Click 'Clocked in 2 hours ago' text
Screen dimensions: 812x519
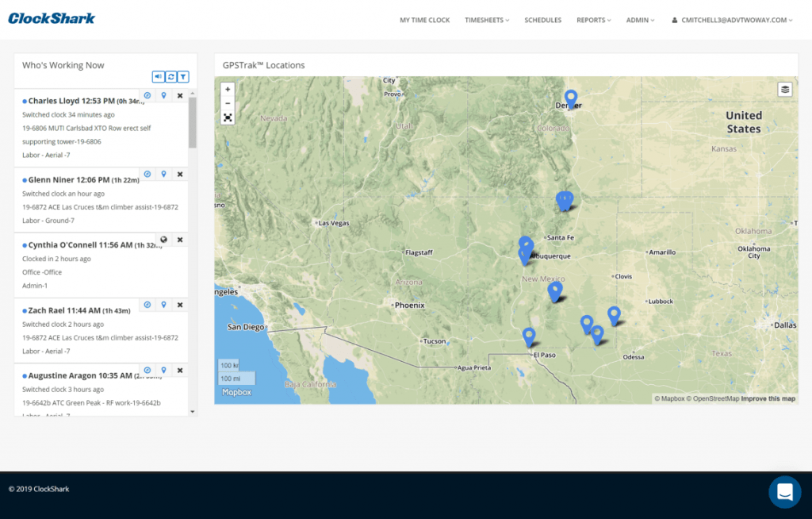pyautogui.click(x=56, y=259)
